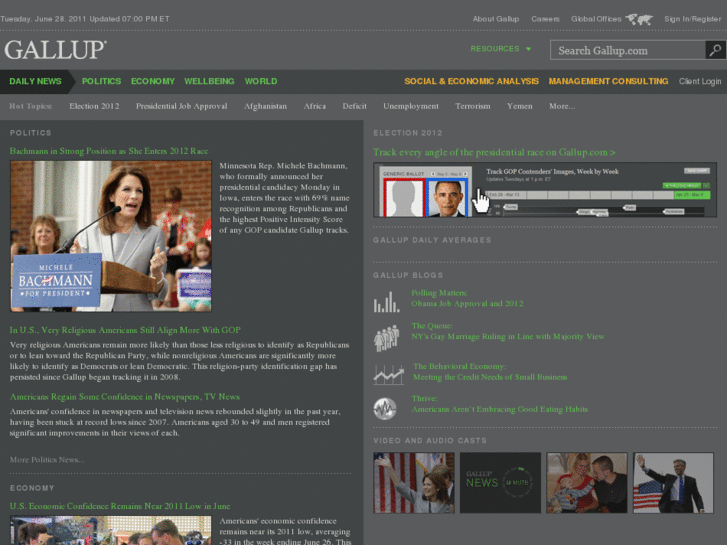Click the Obama photo in generic ballot
This screenshot has height=545, width=727.
coord(447,198)
